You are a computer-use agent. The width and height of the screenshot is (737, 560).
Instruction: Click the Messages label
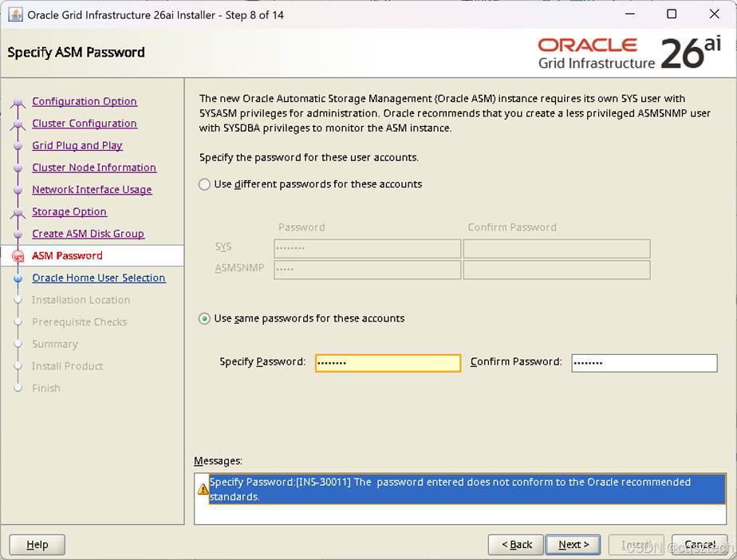[x=218, y=461]
